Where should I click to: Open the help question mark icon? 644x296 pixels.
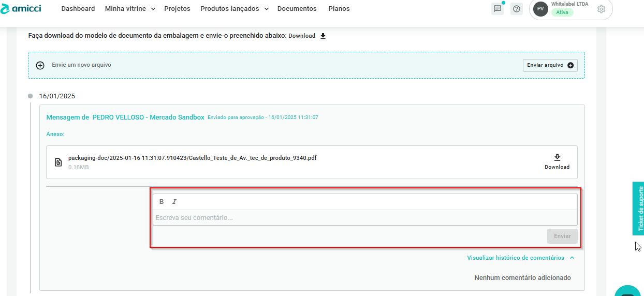pos(516,9)
